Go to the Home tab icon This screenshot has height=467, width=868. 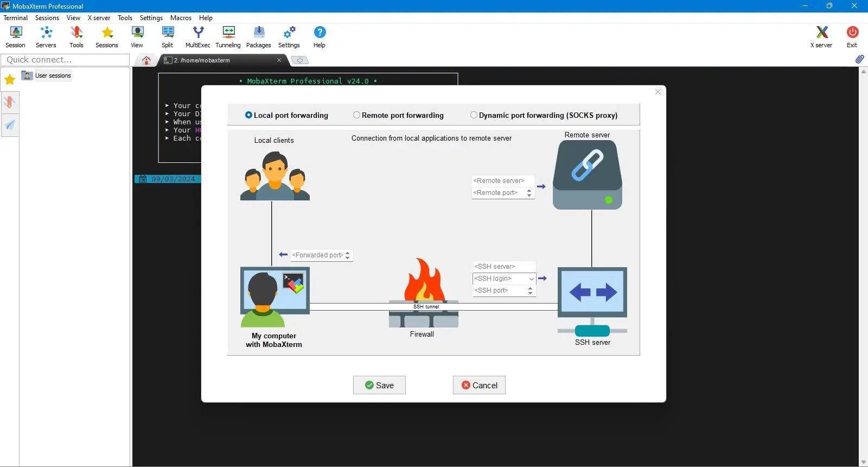pos(146,60)
